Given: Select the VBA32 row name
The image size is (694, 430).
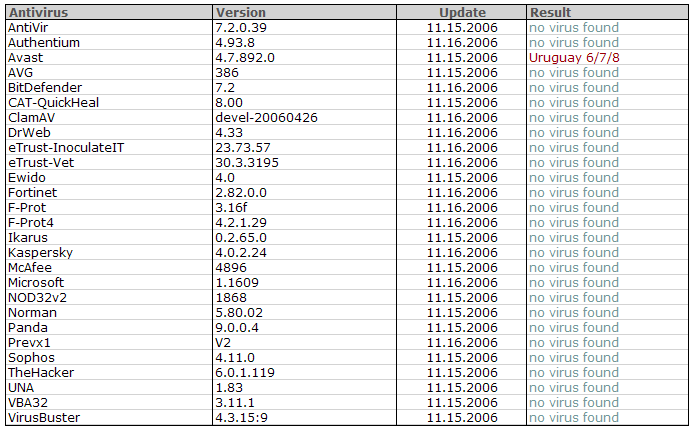Looking at the screenshot, I should point(28,403).
